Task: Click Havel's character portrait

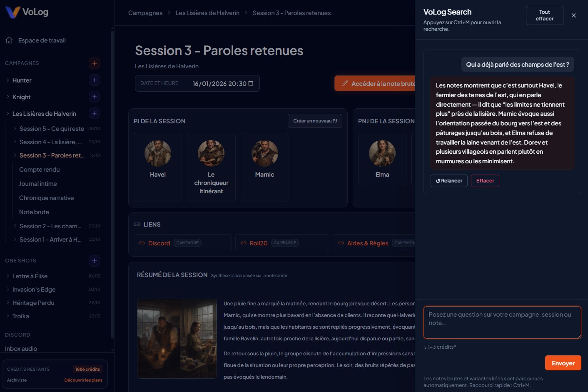Action: [x=158, y=153]
